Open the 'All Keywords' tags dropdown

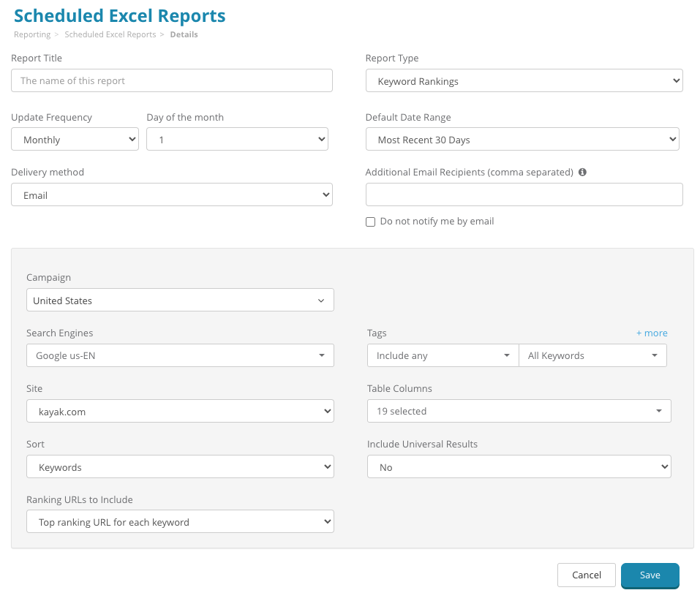(x=592, y=356)
